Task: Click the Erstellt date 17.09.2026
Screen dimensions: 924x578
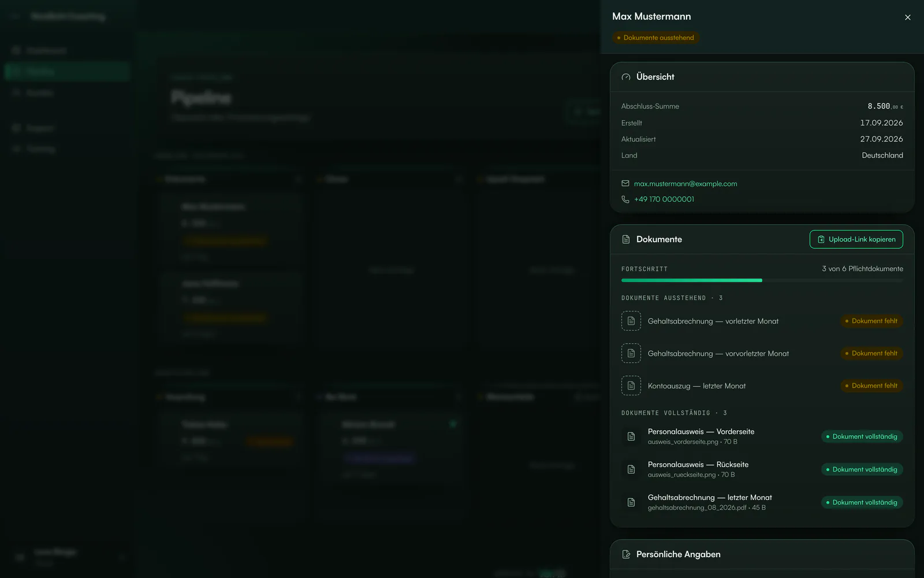Action: (x=881, y=123)
